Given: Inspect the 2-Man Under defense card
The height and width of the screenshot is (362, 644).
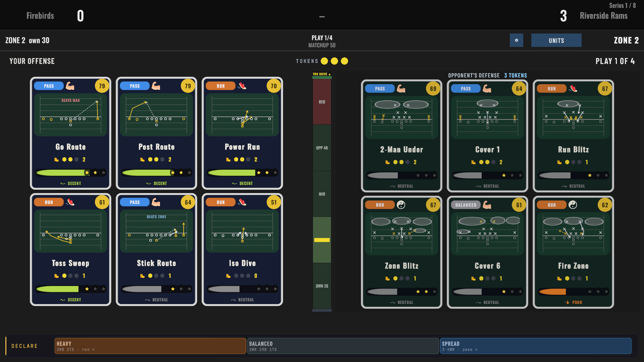Looking at the screenshot, I should tap(401, 136).
